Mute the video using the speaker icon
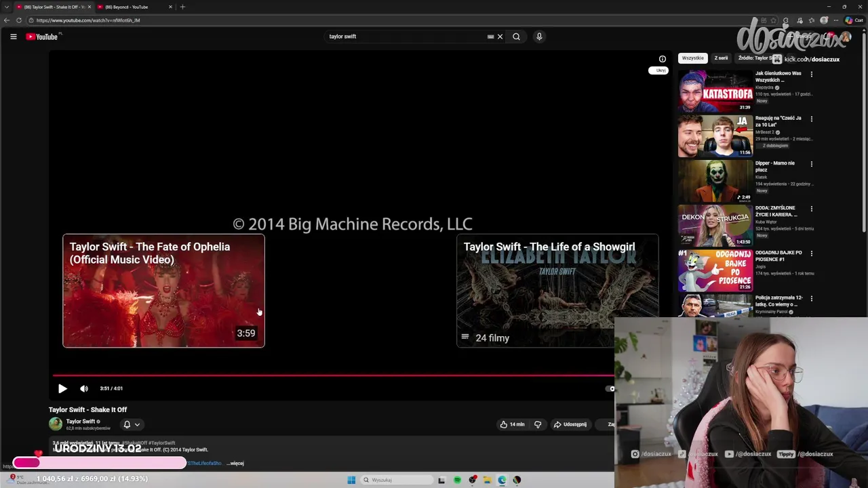Screen dimensions: 868x488 pyautogui.click(x=84, y=388)
